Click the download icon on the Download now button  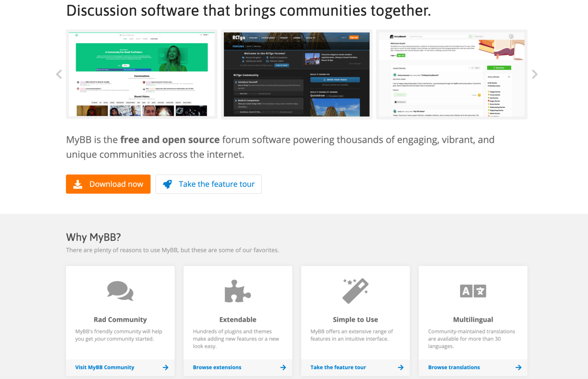pyautogui.click(x=78, y=184)
